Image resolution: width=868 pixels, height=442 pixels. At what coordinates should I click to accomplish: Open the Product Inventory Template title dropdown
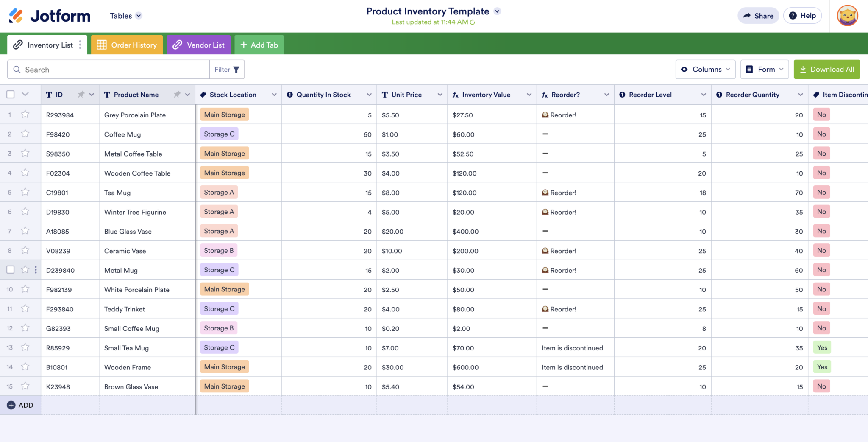coord(497,11)
